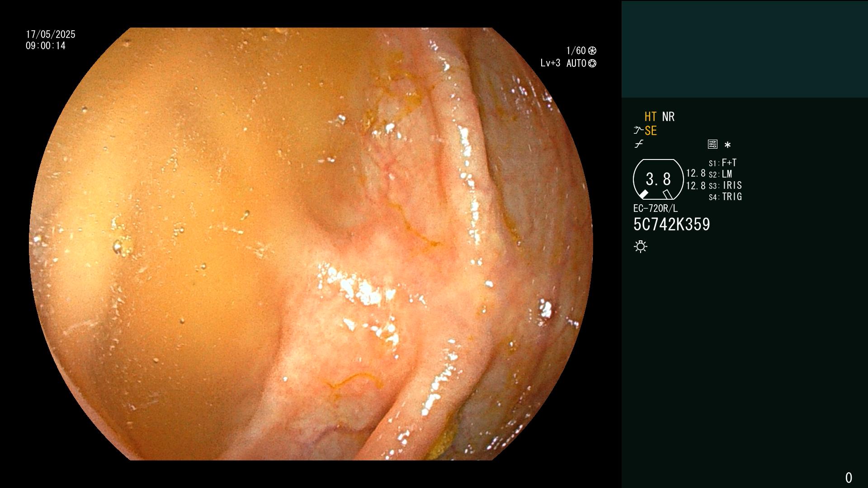
Task: Click the Lv+3 brightness level
Action: tap(550, 63)
